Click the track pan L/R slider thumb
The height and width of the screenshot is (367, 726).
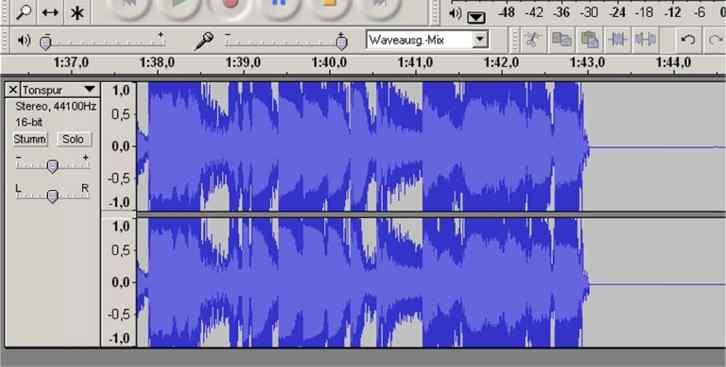[x=53, y=196]
